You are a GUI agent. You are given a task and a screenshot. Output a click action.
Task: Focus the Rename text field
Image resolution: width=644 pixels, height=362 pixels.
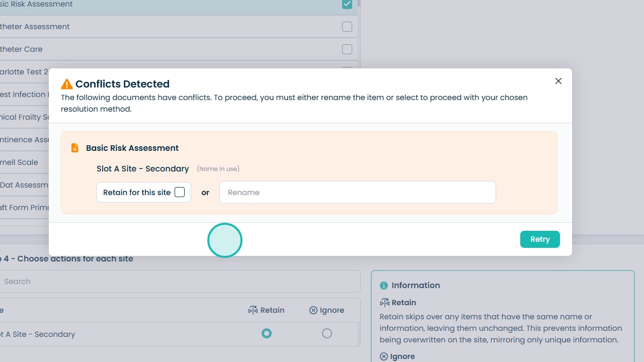coord(357,193)
